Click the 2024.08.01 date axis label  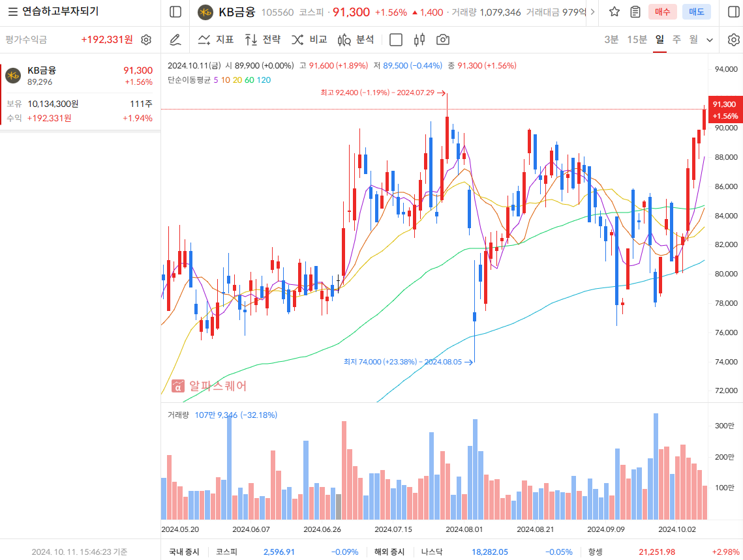point(464,529)
